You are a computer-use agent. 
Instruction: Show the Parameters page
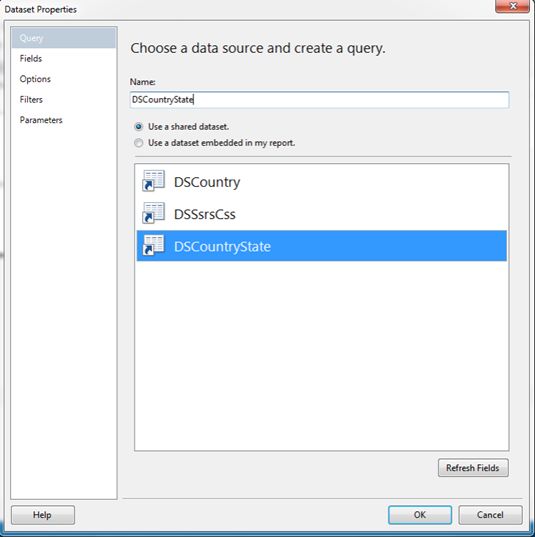pyautogui.click(x=41, y=120)
